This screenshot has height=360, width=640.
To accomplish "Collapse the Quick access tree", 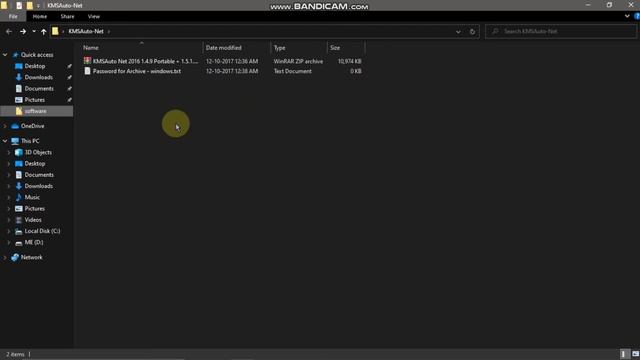I will (5, 55).
